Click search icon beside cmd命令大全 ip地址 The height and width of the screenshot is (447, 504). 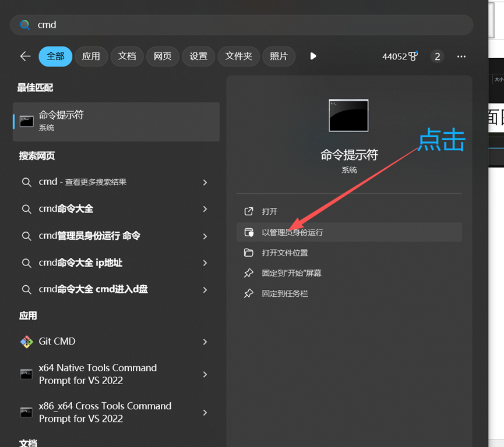pyautogui.click(x=26, y=263)
